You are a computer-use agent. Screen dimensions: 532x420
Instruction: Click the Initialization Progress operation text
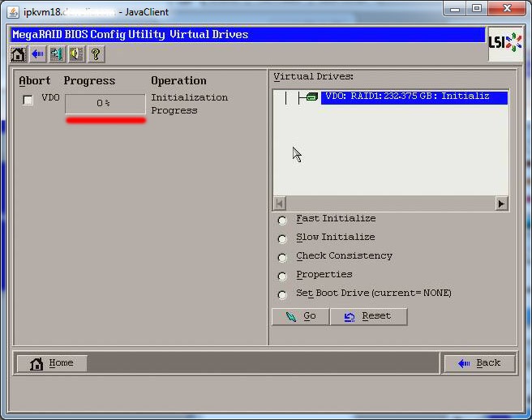pyautogui.click(x=189, y=104)
